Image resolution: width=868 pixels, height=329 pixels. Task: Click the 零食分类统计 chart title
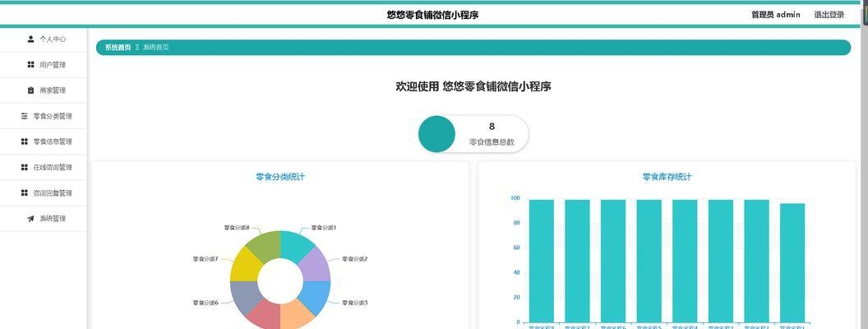coord(280,177)
